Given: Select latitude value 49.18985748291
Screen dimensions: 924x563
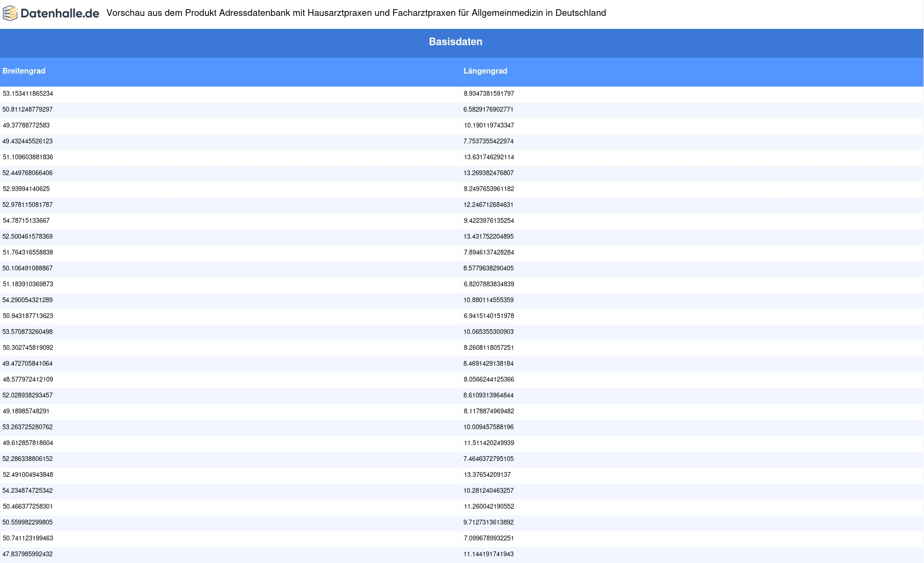Looking at the screenshot, I should point(26,411).
